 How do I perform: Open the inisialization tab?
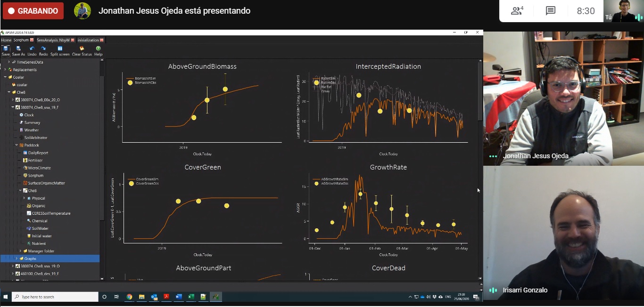tap(88, 40)
